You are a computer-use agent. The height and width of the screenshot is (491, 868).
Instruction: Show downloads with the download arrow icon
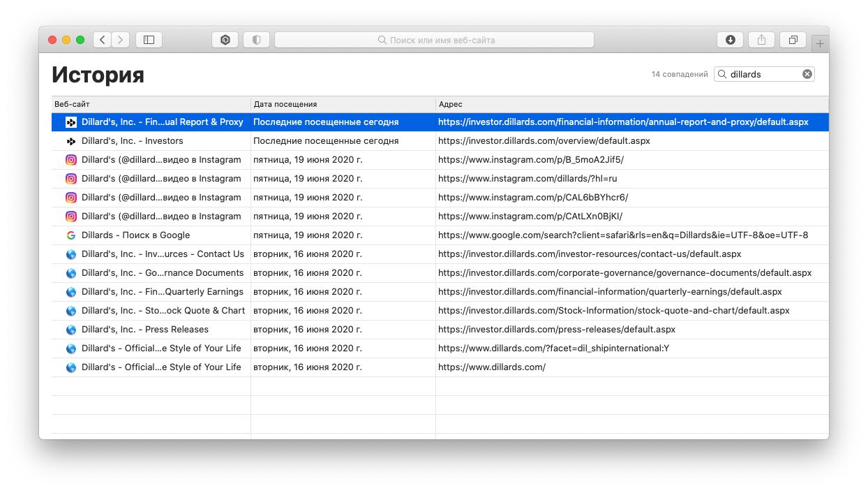[730, 40]
